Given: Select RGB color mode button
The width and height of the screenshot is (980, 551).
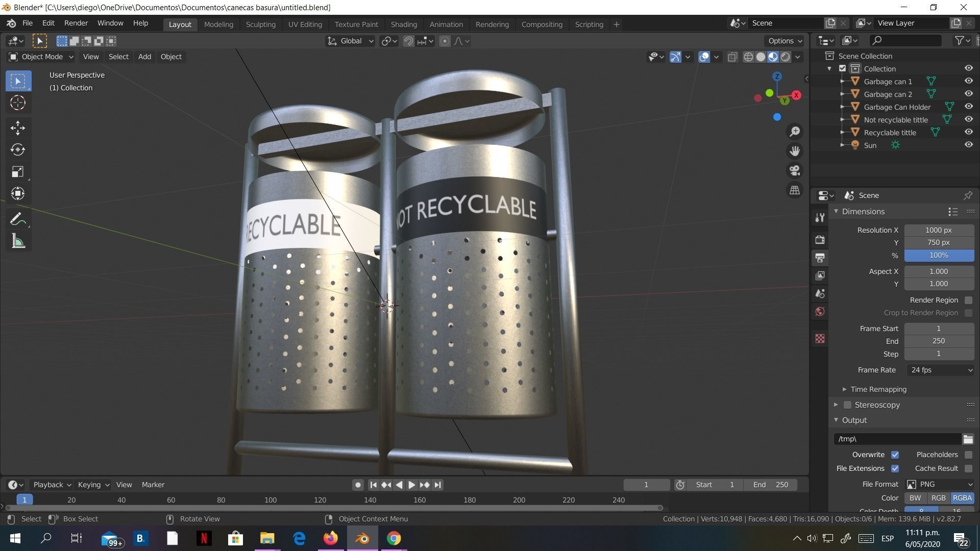Looking at the screenshot, I should (938, 498).
